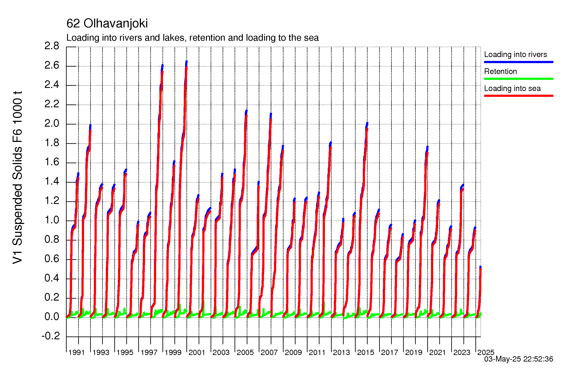Click the y-axis value 0.0

coord(52,317)
